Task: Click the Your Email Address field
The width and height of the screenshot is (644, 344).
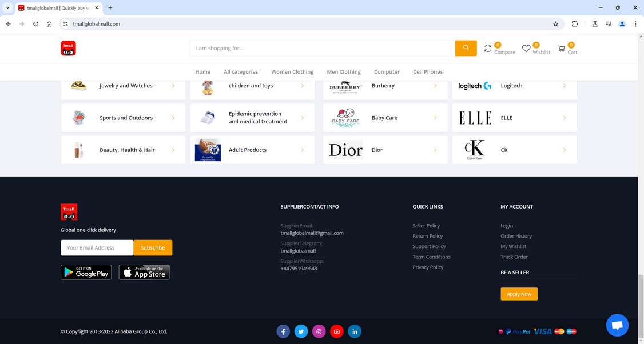Action: (97, 248)
